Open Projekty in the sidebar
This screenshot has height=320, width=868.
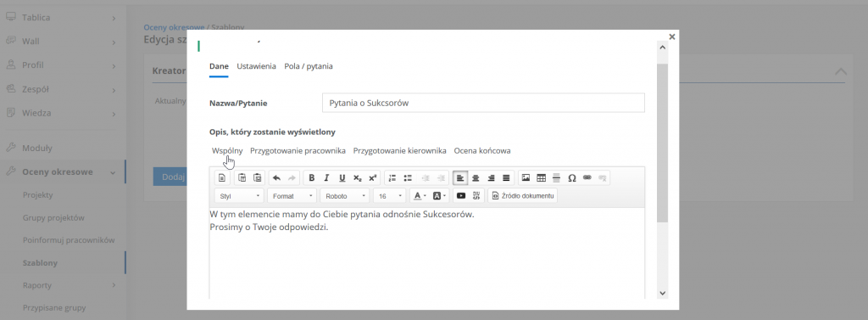tap(37, 195)
